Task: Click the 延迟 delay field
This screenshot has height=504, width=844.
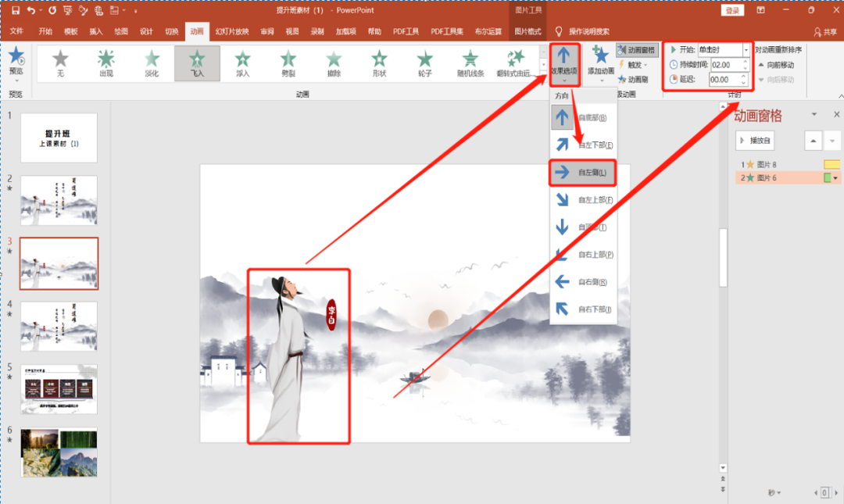Action: [728, 80]
